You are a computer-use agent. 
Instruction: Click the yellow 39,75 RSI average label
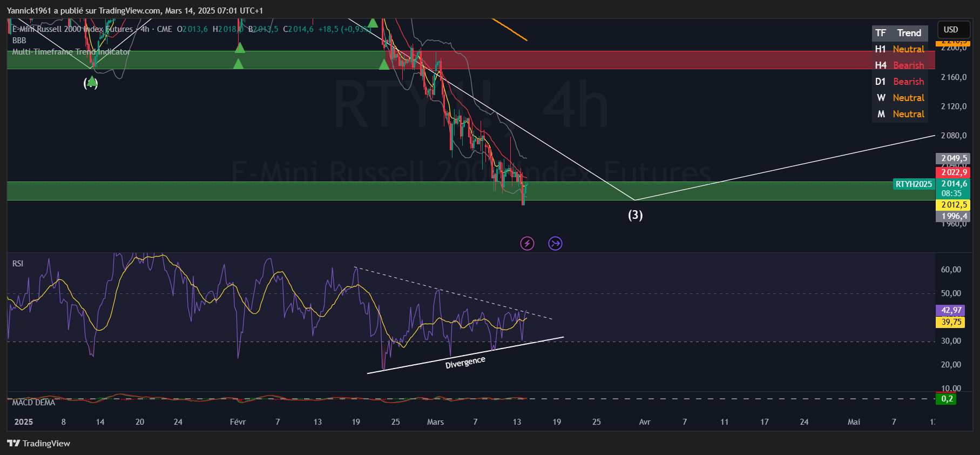click(x=951, y=322)
